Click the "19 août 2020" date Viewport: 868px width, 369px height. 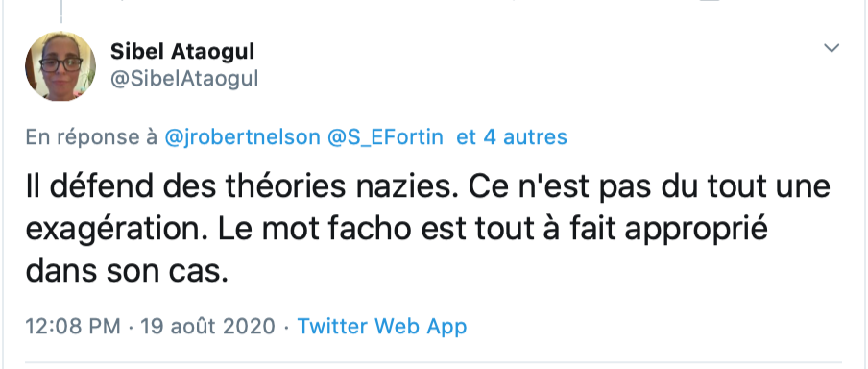(x=207, y=326)
